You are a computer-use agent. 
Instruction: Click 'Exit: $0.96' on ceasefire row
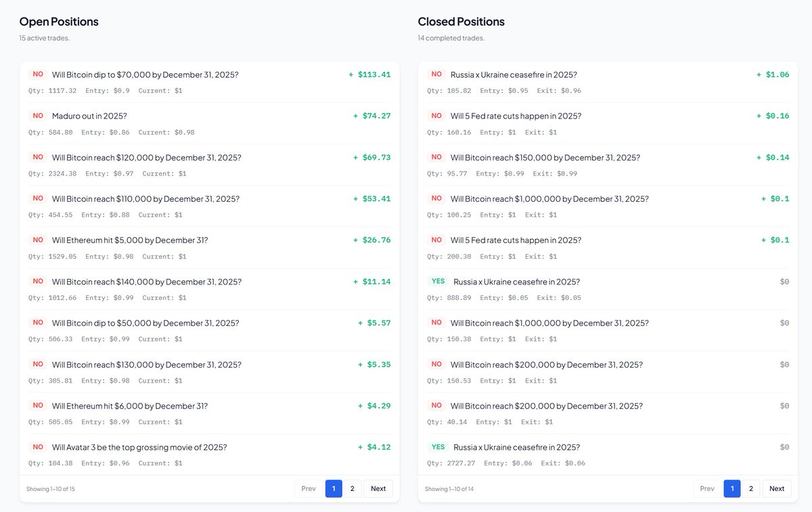pyautogui.click(x=559, y=91)
